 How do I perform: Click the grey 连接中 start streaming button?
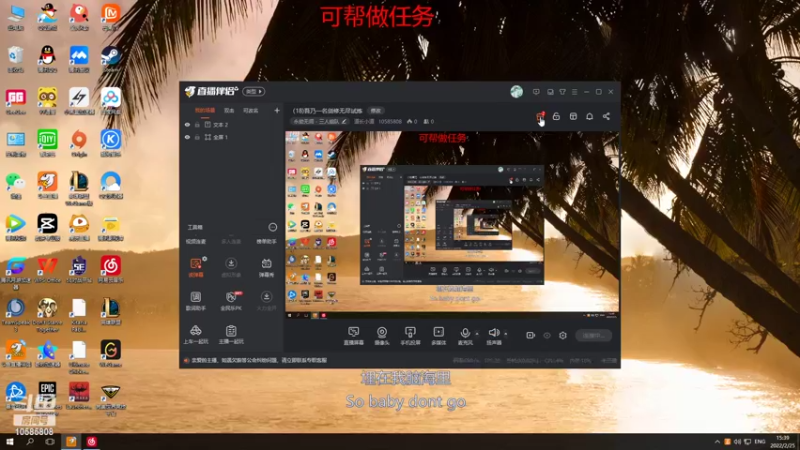click(593, 335)
